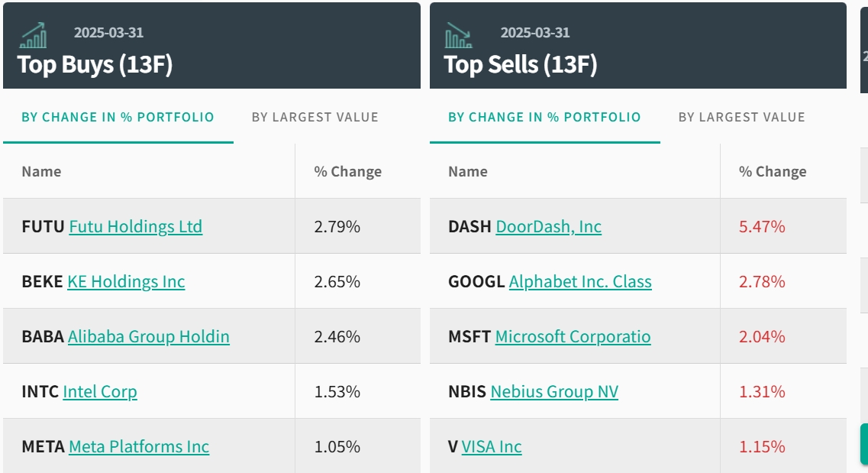Switch Top Sells to 'By Largest Value' tab
The width and height of the screenshot is (868, 473).
pos(741,118)
